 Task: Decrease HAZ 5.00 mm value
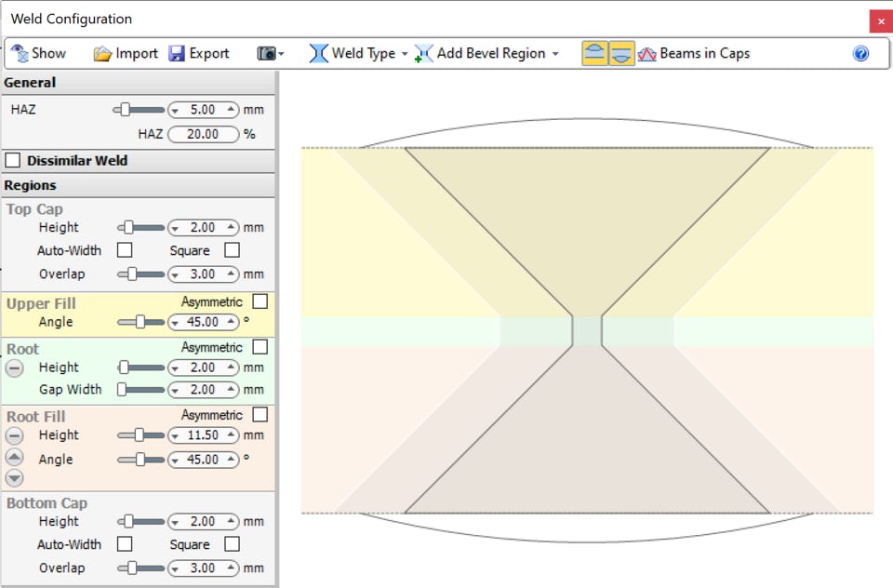[x=176, y=111]
